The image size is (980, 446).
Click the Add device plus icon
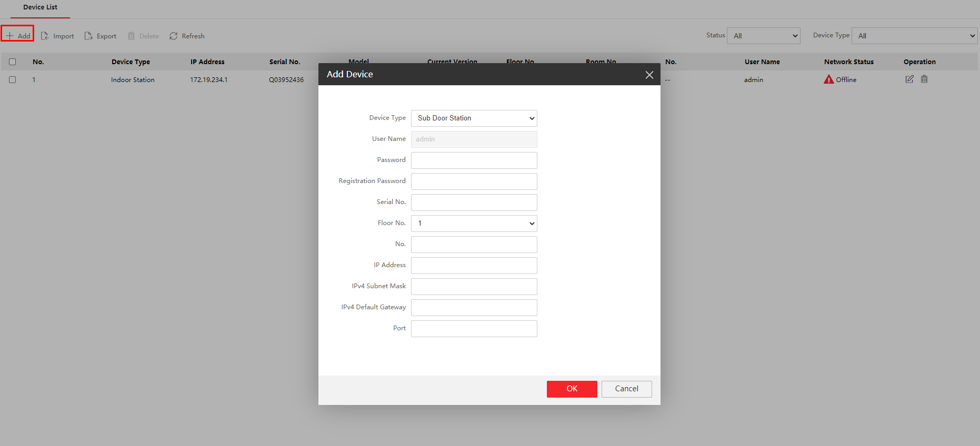(x=9, y=36)
